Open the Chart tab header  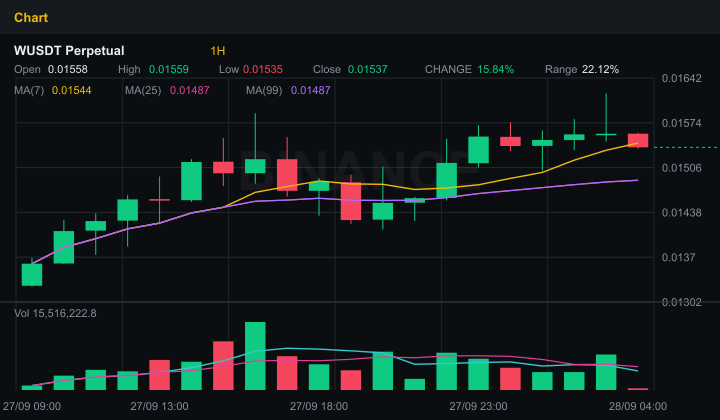[x=31, y=17]
